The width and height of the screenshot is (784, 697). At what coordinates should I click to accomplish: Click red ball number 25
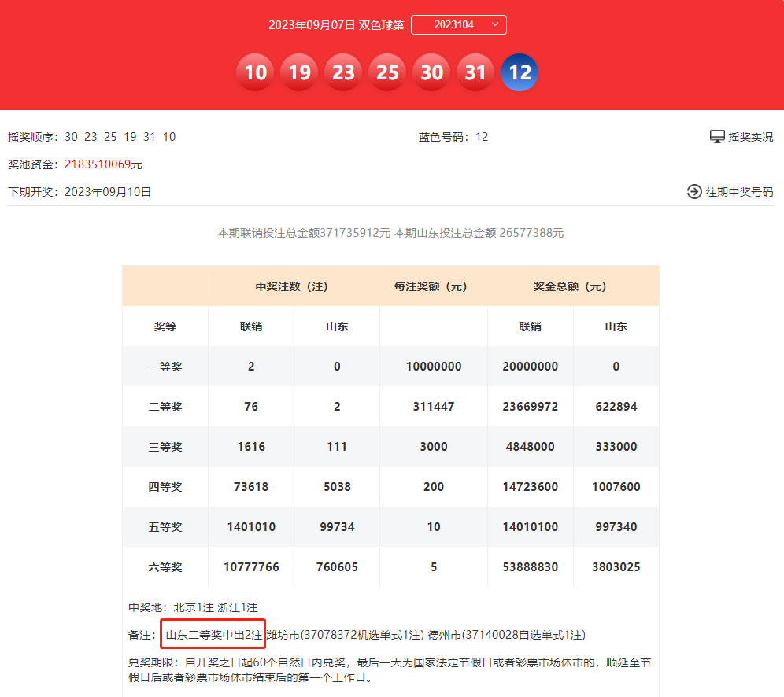pos(387,72)
